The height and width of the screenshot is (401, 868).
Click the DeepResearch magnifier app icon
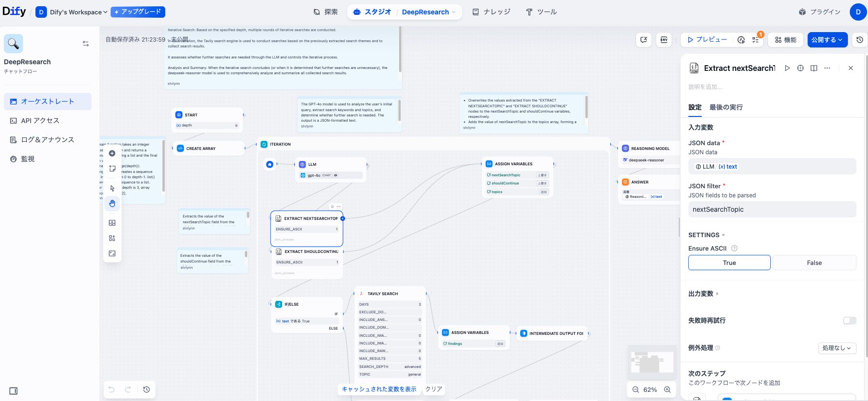(13, 44)
